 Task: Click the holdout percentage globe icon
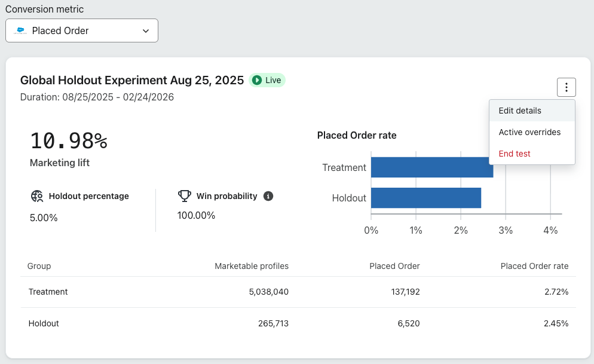[x=37, y=196]
